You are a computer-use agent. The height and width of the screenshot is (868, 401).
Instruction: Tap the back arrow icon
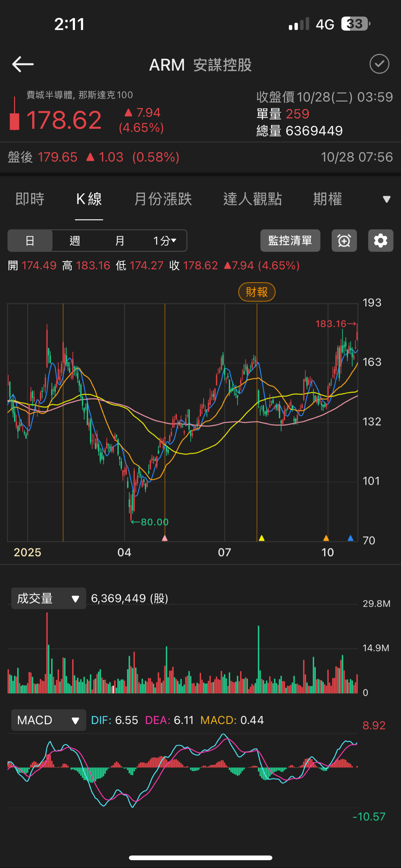click(23, 64)
